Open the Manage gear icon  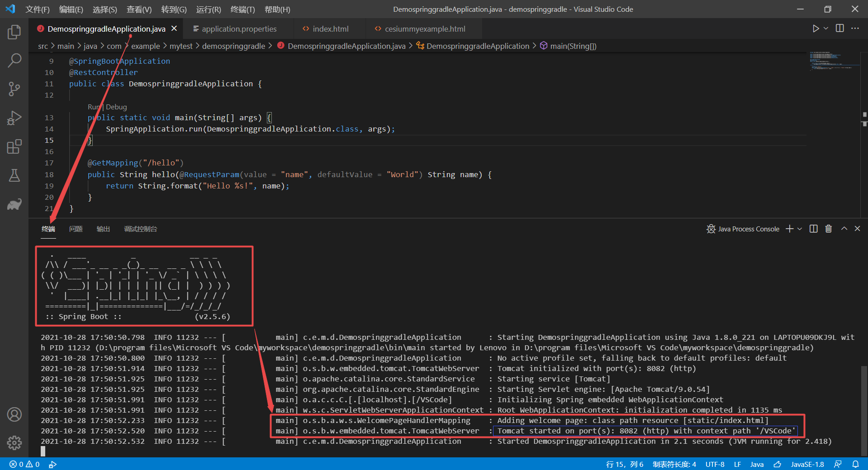[x=14, y=443]
